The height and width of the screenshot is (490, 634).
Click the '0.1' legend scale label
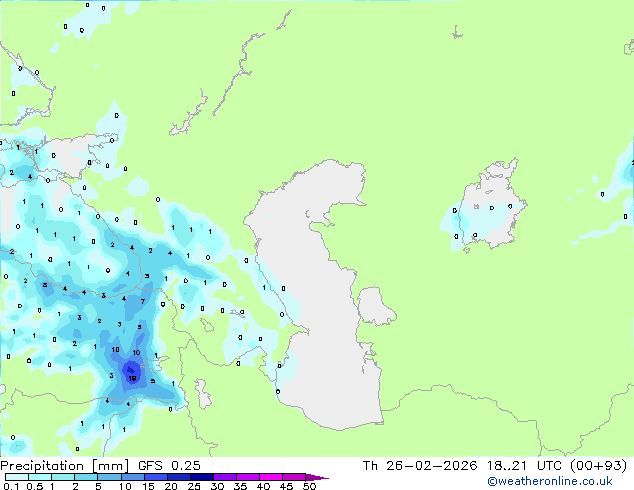point(11,486)
